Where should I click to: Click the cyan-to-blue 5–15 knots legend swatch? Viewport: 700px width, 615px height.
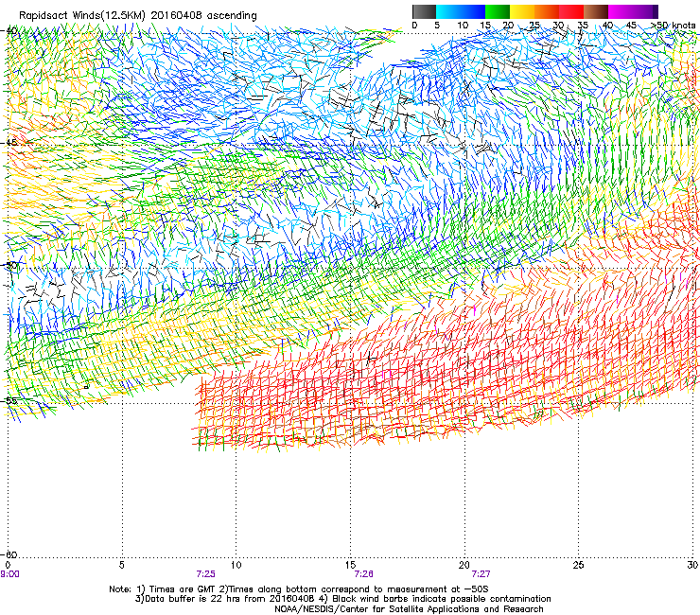click(x=461, y=11)
